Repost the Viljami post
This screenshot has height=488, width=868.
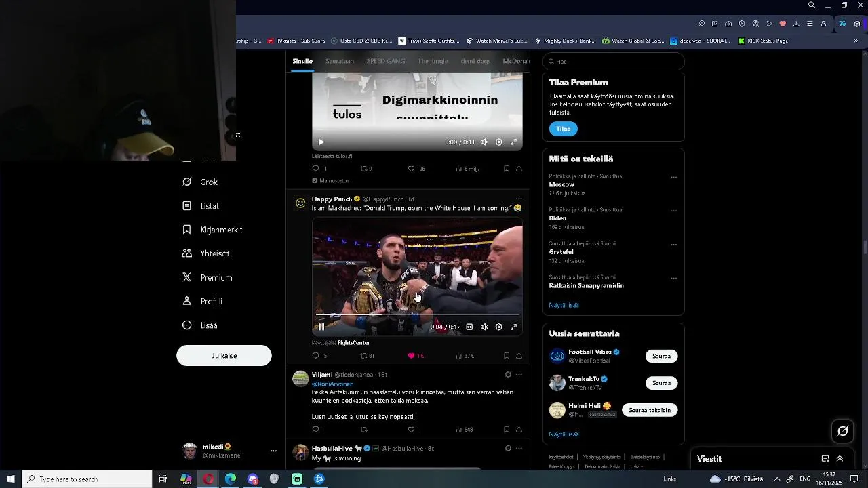click(x=363, y=430)
